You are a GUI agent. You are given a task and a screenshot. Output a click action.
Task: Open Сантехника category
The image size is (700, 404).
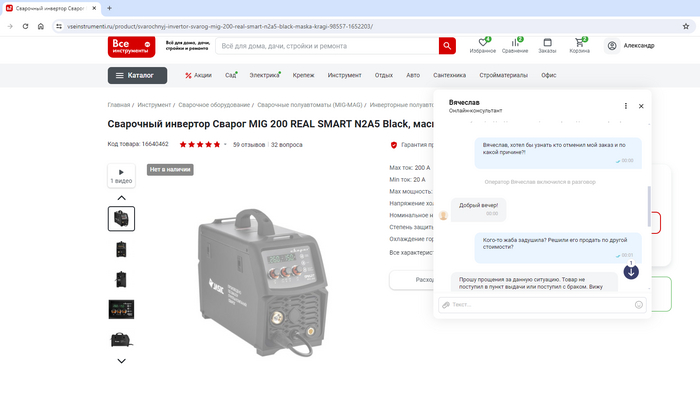pyautogui.click(x=449, y=75)
